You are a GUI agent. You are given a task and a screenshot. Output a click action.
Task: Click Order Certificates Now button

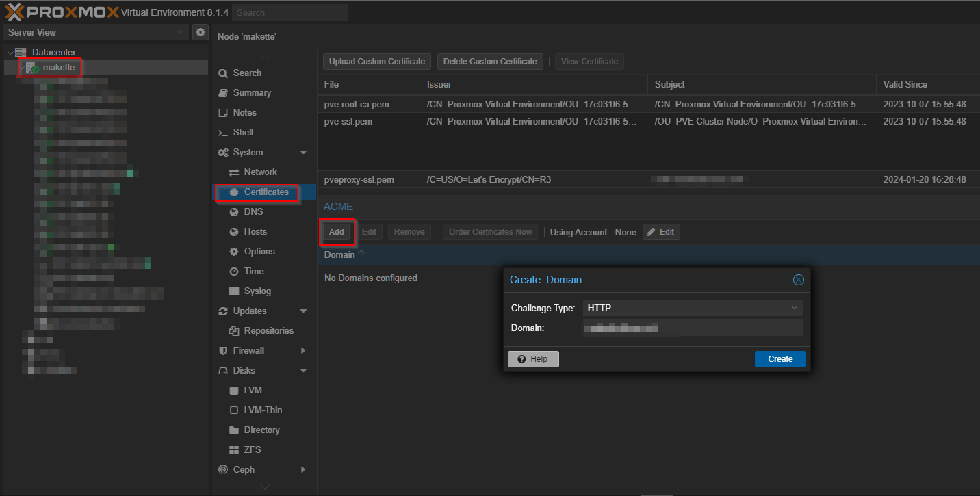490,232
